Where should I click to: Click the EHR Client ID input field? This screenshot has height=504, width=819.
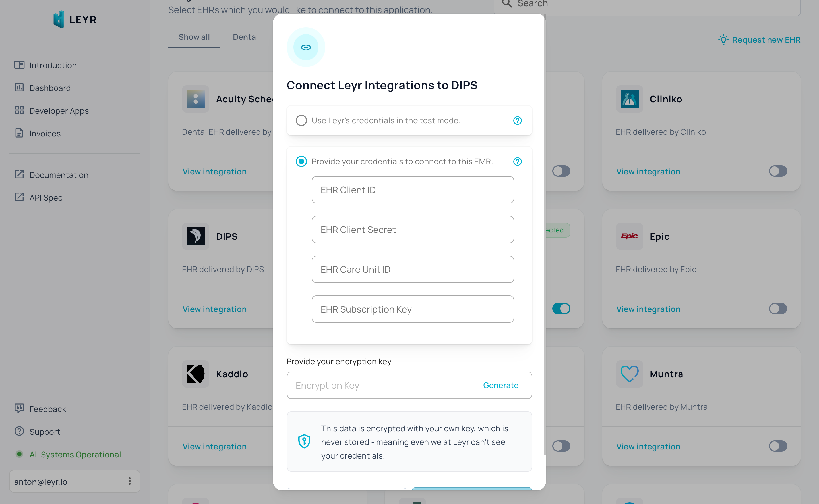[412, 189]
